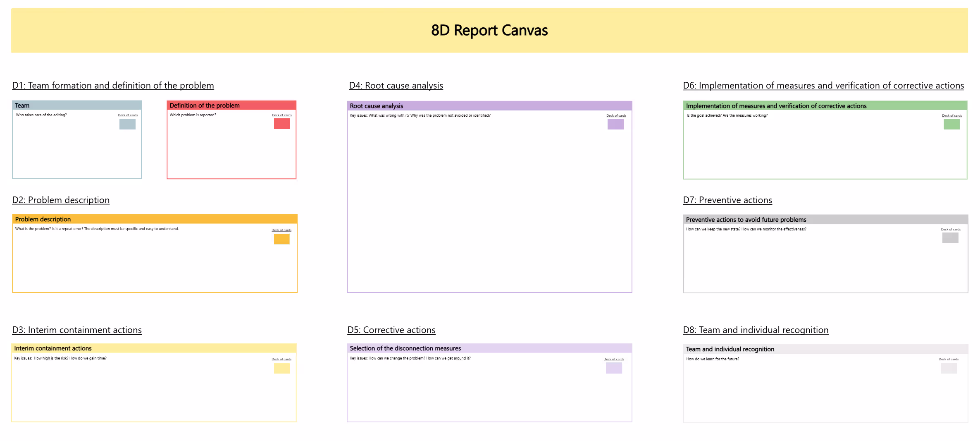Open Deck of cards link in Interim containment actions

click(281, 359)
